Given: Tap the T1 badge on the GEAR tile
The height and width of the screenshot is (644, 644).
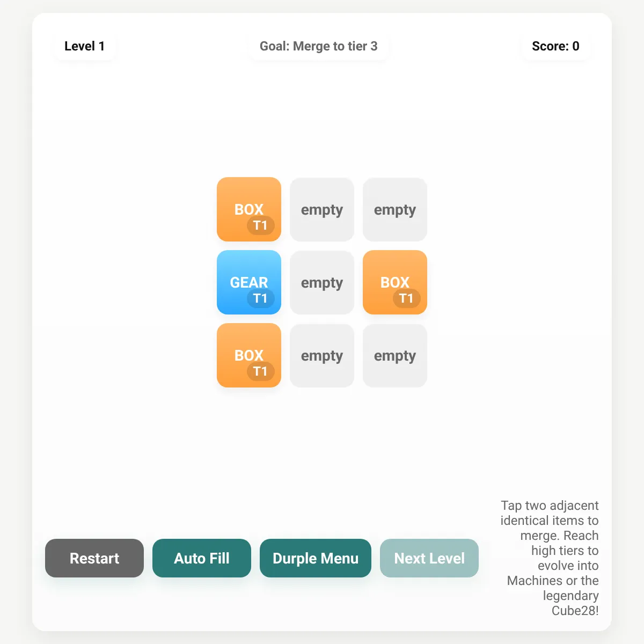Looking at the screenshot, I should click(261, 298).
